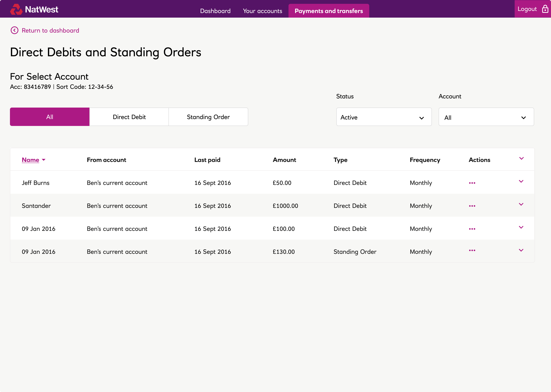Image resolution: width=551 pixels, height=392 pixels.
Task: Select the Direct Debit filter tab
Action: click(129, 117)
